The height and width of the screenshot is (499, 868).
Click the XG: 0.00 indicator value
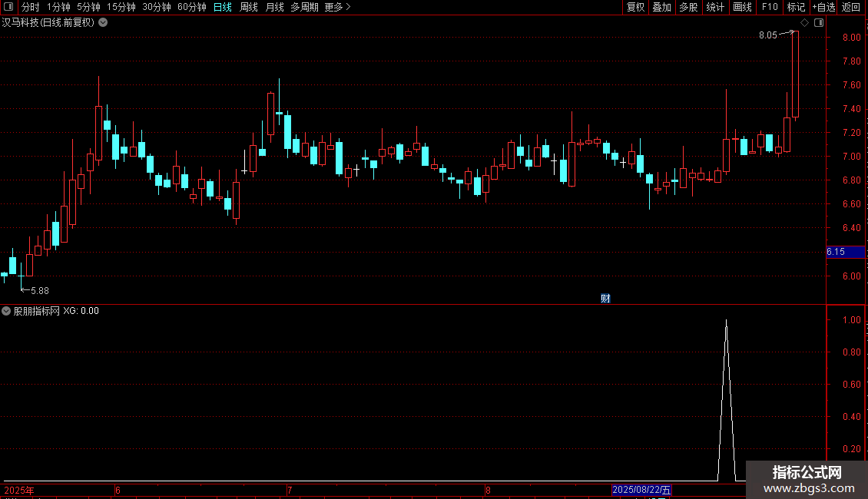81,311
